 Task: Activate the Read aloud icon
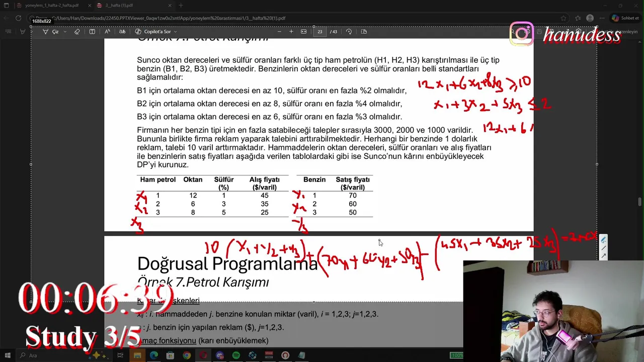tap(107, 32)
